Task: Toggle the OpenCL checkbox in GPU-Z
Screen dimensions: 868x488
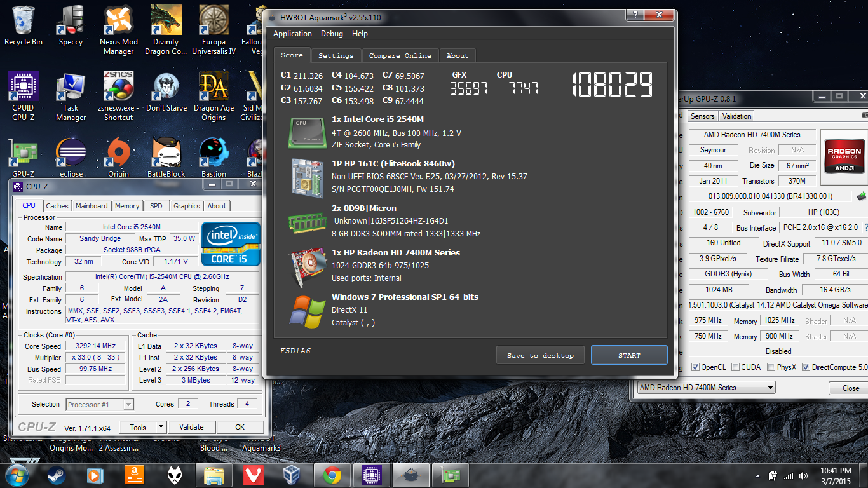Action: point(695,367)
